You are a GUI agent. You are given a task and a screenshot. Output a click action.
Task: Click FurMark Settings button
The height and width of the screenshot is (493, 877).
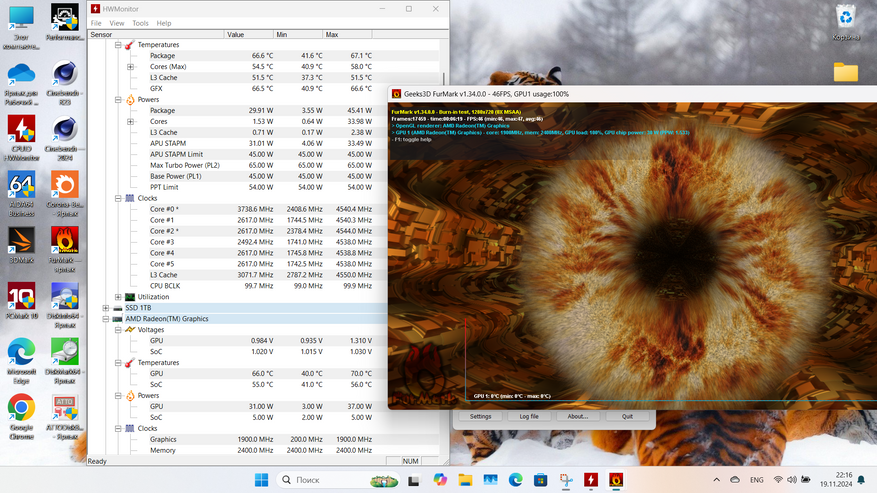coord(480,416)
